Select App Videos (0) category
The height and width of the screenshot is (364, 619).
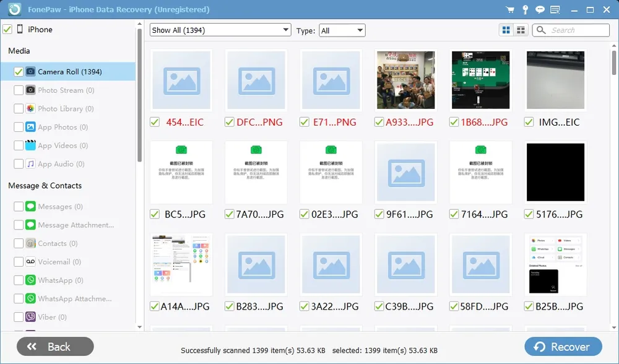click(x=63, y=145)
